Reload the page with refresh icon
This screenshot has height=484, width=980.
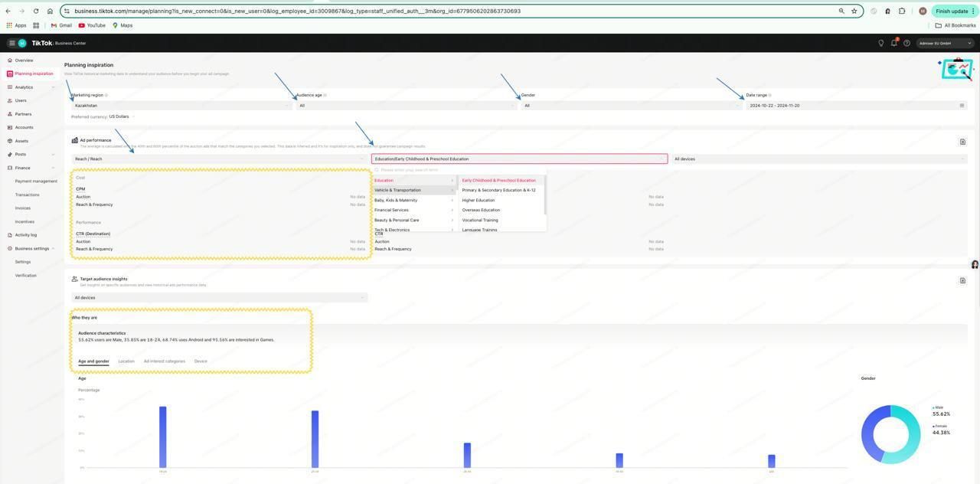coord(36,11)
